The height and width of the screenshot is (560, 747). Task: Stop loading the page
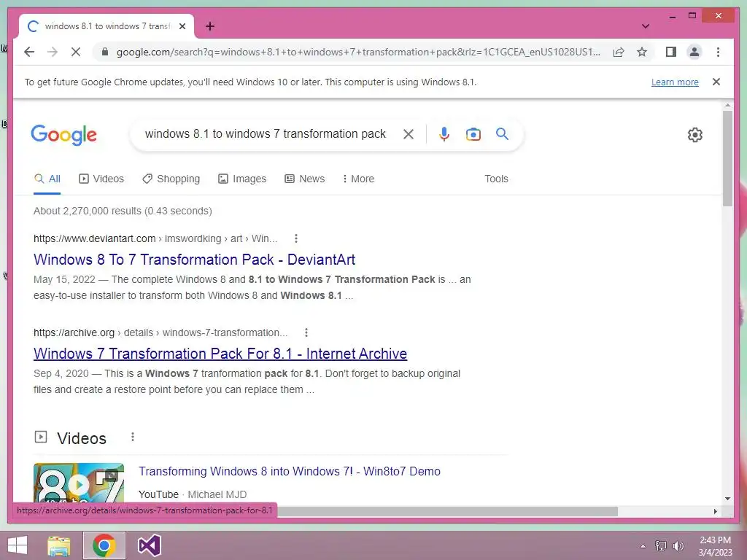click(76, 52)
